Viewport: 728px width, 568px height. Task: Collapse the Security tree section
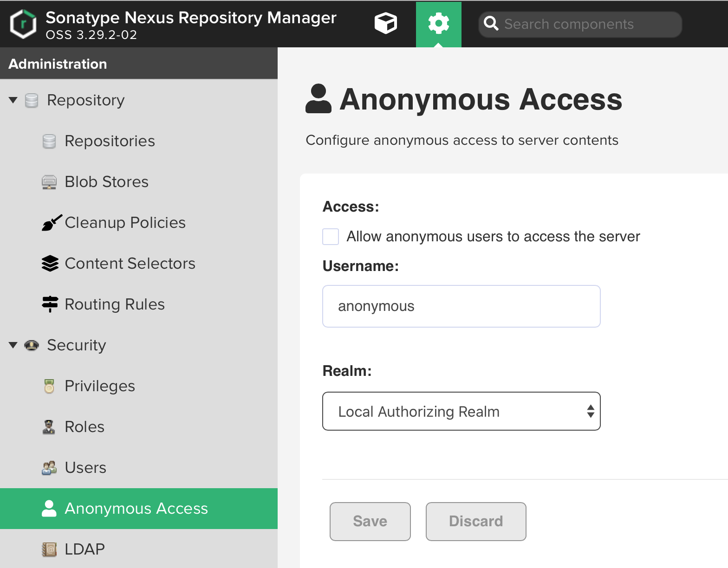coord(13,345)
